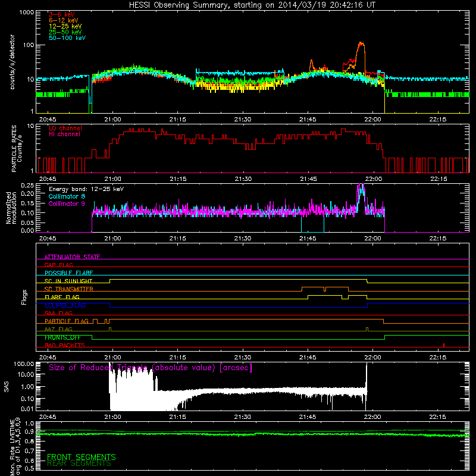Click the red BAD PACKETS spike marker
The height and width of the screenshot is (476, 476).
pyautogui.click(x=444, y=345)
